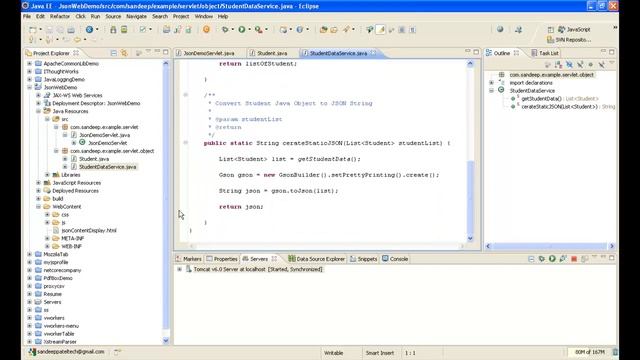Image resolution: width=640 pixels, height=360 pixels.
Task: Switch to the JavaScript perspective
Action: coord(575,29)
